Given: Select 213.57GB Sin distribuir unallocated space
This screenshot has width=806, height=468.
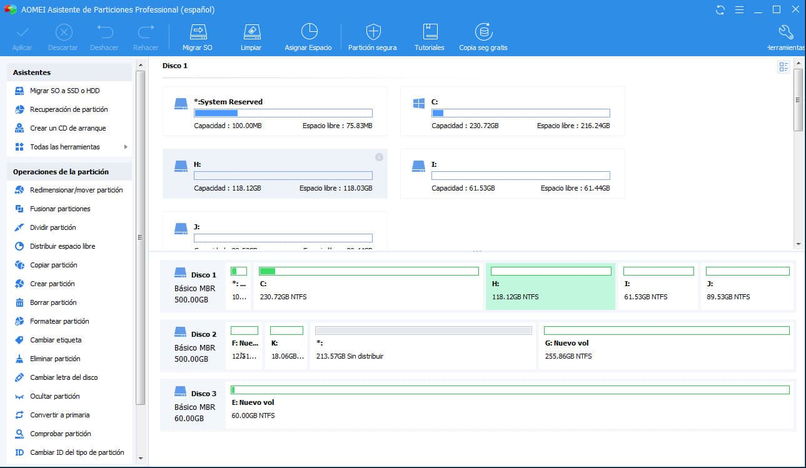Looking at the screenshot, I should coord(423,346).
